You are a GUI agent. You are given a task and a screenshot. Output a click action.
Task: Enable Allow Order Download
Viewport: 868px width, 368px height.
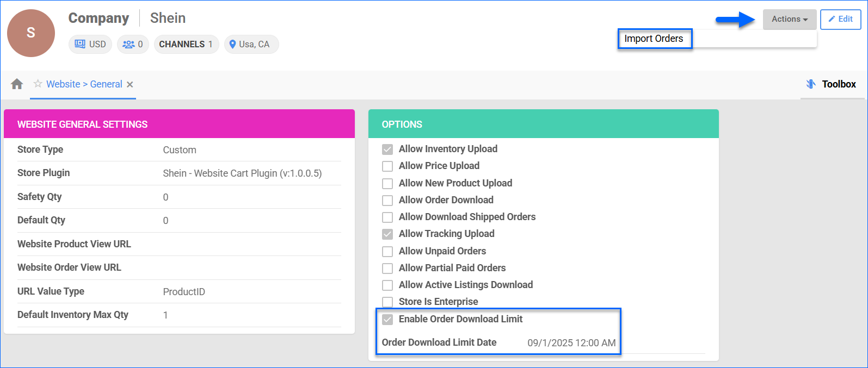pos(387,201)
